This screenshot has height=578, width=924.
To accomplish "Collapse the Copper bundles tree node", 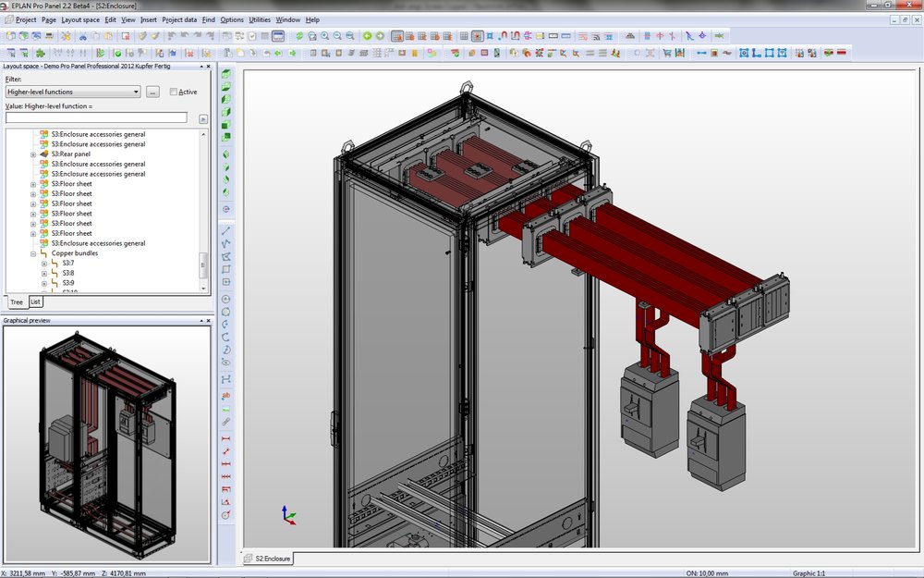I will [x=33, y=253].
